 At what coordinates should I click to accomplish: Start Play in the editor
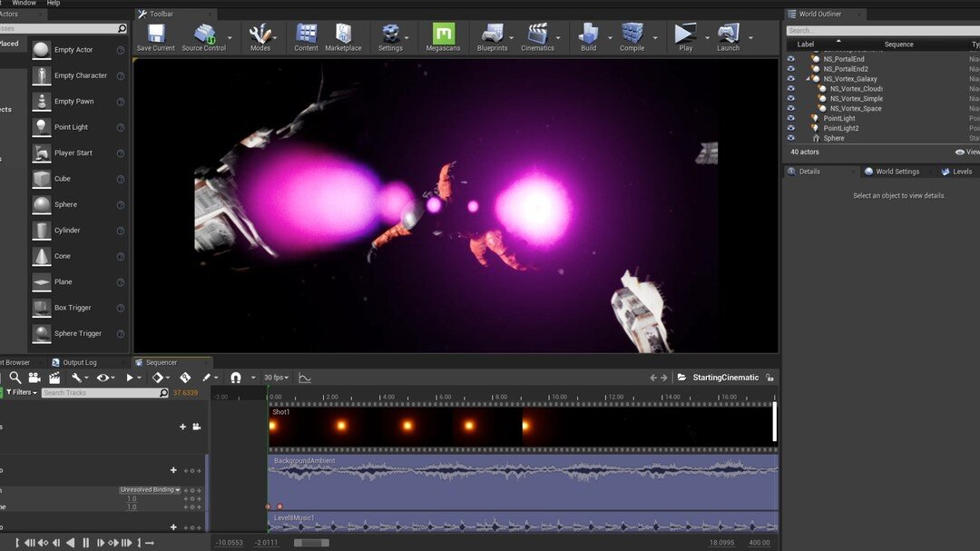point(686,37)
